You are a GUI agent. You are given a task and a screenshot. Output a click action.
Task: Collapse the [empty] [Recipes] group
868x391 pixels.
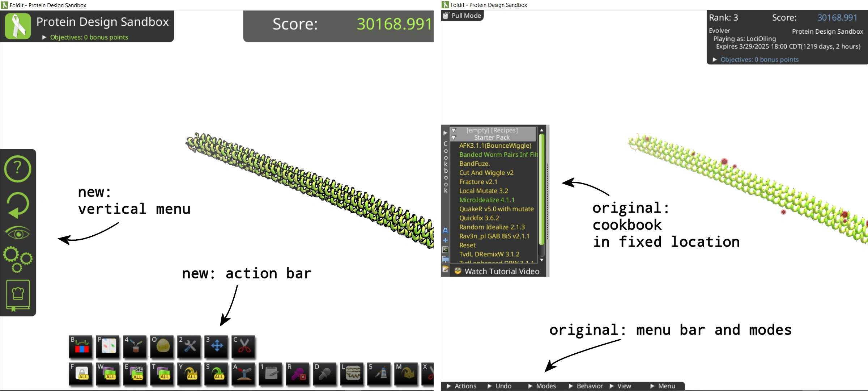click(x=454, y=130)
